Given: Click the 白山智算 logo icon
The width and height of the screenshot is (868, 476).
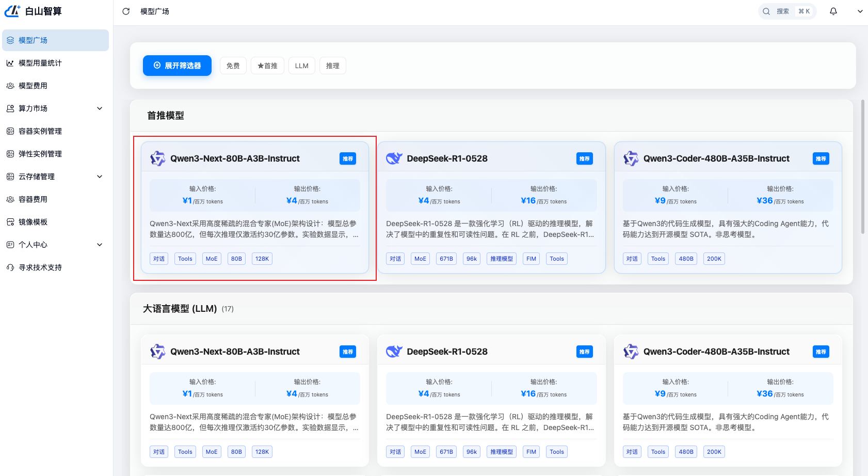Looking at the screenshot, I should pyautogui.click(x=12, y=11).
